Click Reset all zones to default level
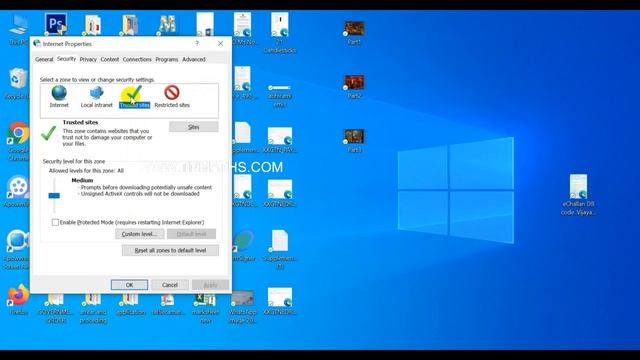 (x=170, y=250)
